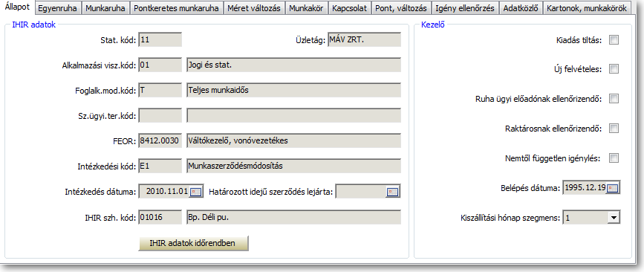
Task: Select the Pontkeretes munkaruha tab
Action: [x=176, y=8]
